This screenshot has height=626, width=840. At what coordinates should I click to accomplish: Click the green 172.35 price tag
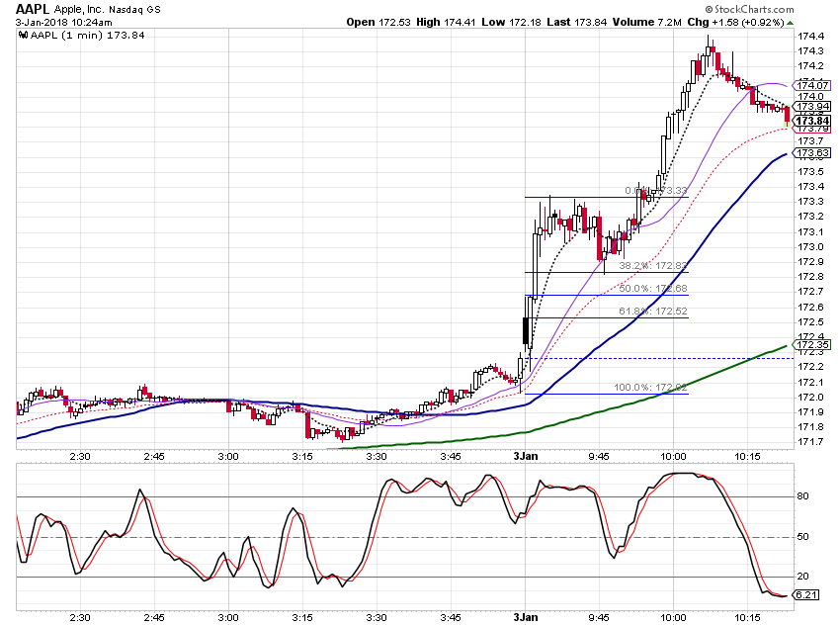pyautogui.click(x=812, y=344)
